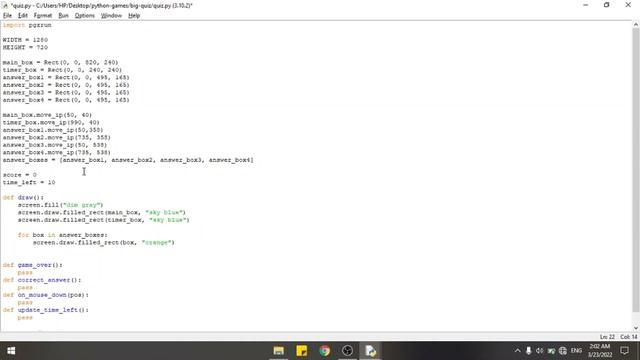Click the vertical scrollbar thumb

pyautogui.click(x=636, y=170)
